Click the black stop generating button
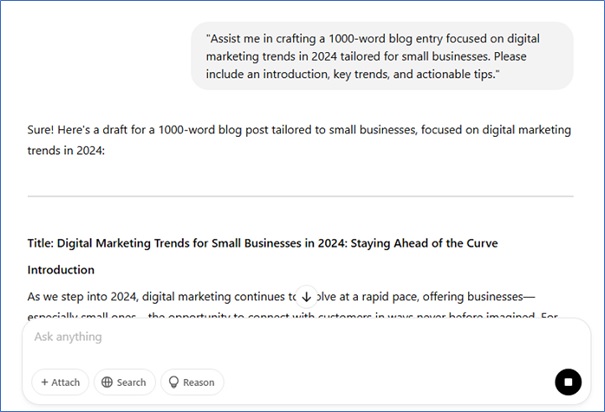The height and width of the screenshot is (412, 605). point(568,382)
